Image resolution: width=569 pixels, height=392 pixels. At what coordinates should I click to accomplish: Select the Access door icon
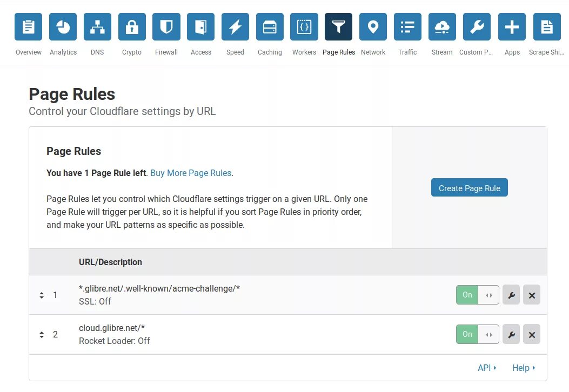200,27
